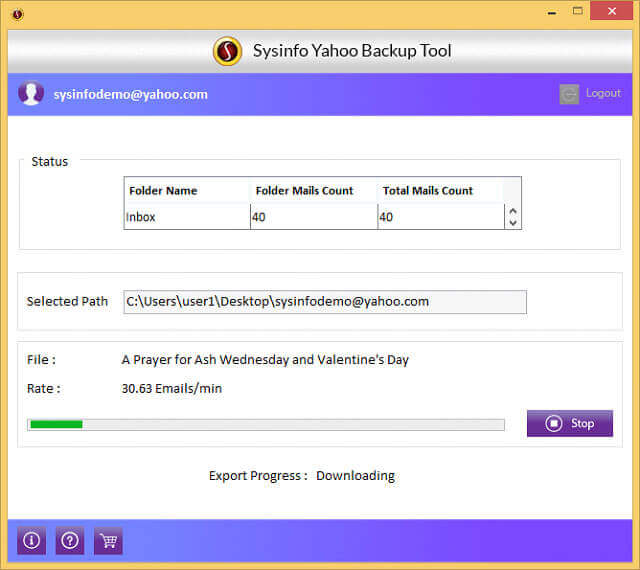Click the file name A Prayer for Ash Wednesday
640x570 pixels.
pyautogui.click(x=265, y=360)
